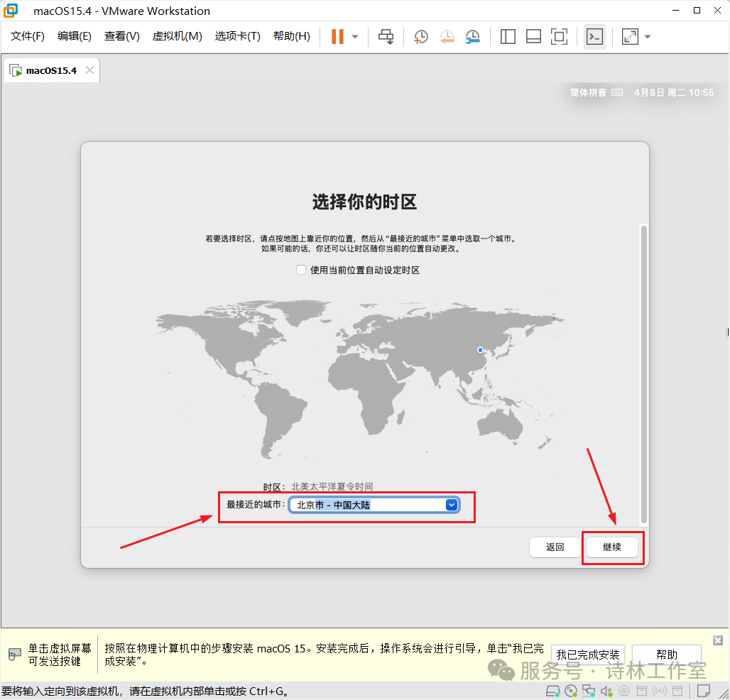Screen dimensions: 730x700
Task: Toggle the console view button
Action: pyautogui.click(x=594, y=36)
